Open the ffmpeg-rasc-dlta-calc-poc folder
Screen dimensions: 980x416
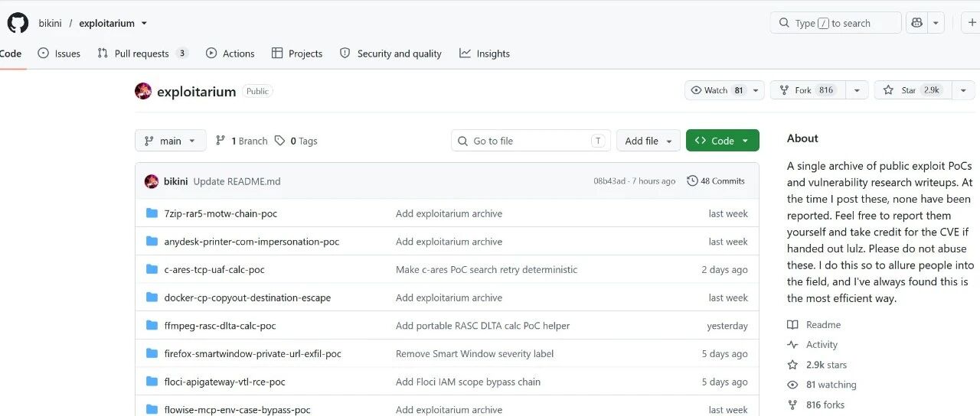[x=220, y=326]
